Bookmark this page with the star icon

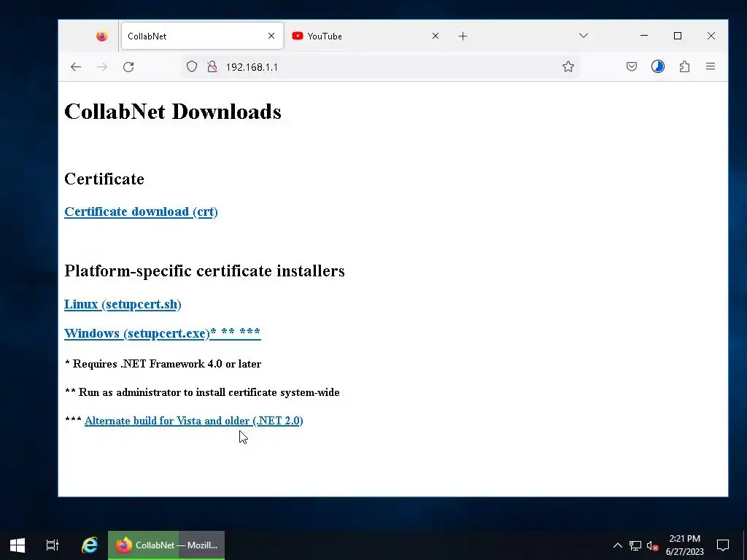pos(568,66)
